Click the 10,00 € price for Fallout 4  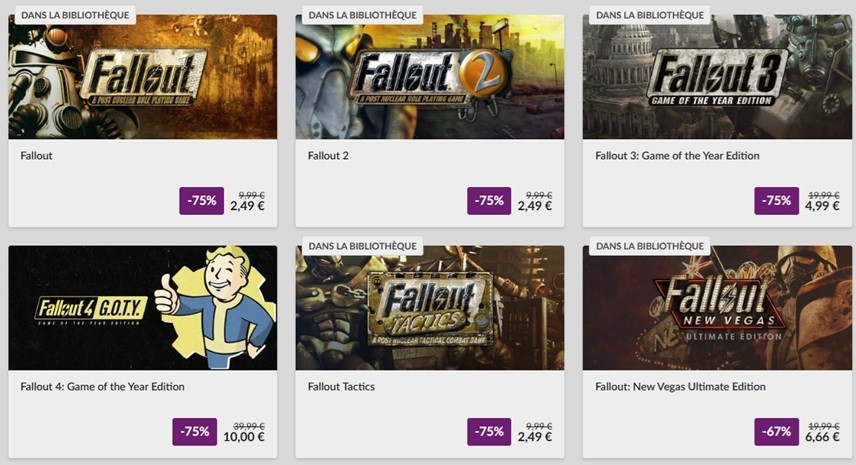coord(244,437)
